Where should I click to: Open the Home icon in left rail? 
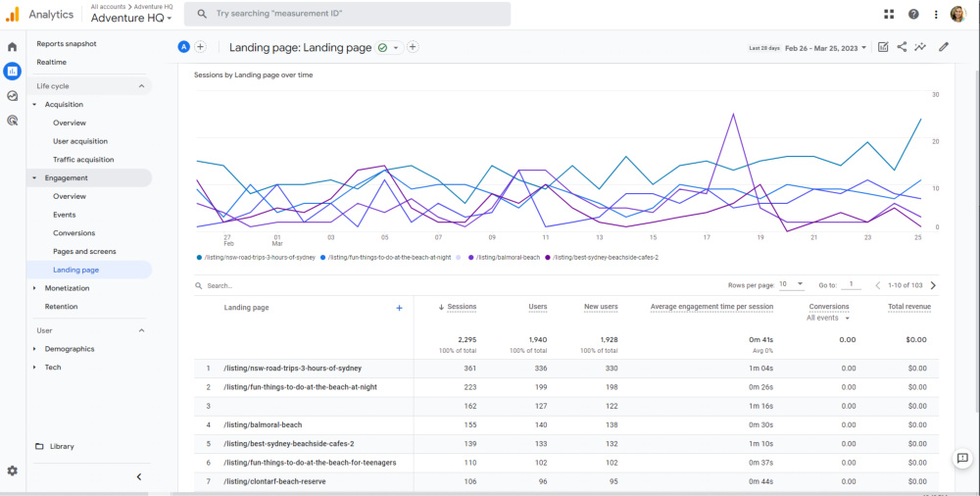point(12,46)
